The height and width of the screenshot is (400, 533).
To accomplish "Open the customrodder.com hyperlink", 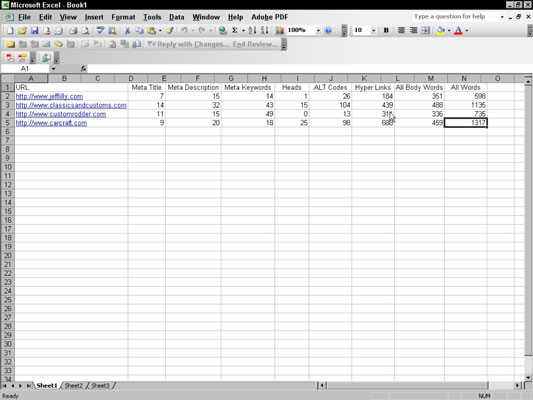I will tap(61, 114).
